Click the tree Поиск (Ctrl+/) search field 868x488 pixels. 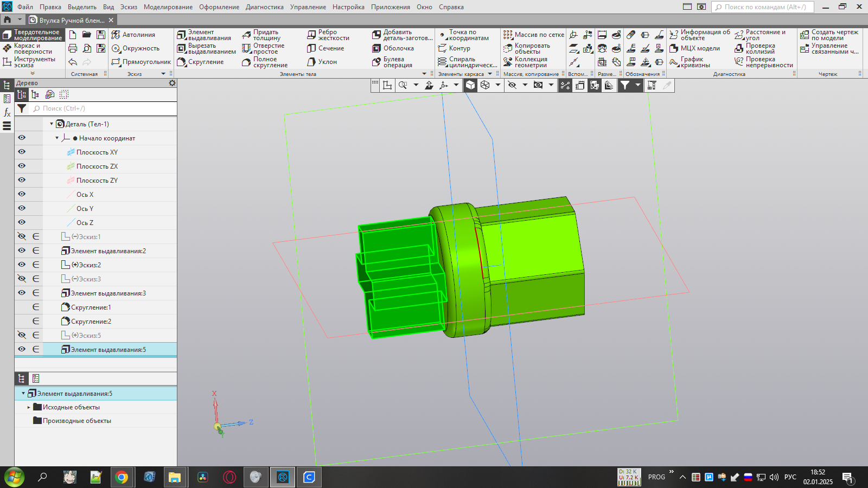(x=103, y=108)
